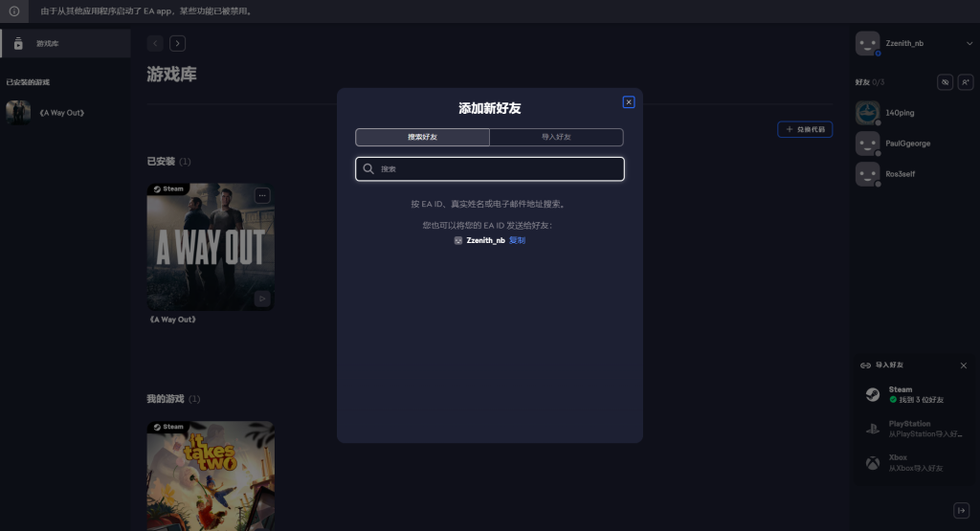Click 复制 to copy your EA ID
980x531 pixels.
pyautogui.click(x=517, y=240)
